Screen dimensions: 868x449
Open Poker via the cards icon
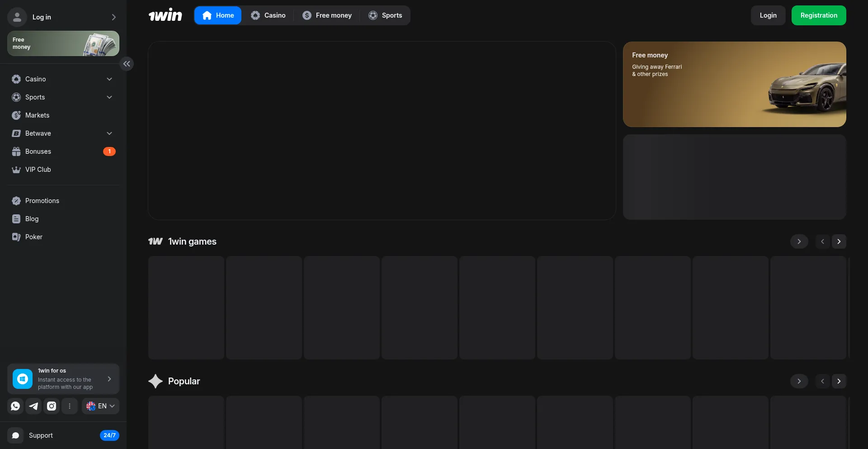click(16, 237)
